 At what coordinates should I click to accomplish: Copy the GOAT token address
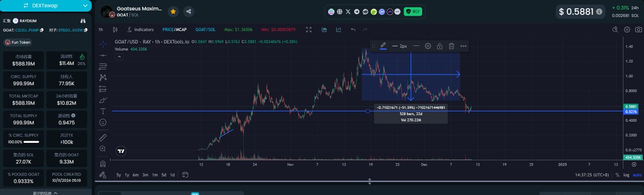coord(42,30)
